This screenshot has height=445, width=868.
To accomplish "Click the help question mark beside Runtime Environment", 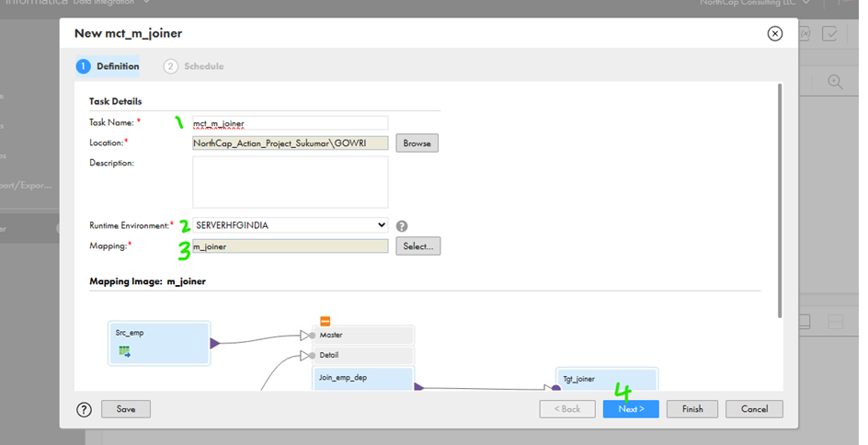I will point(402,225).
